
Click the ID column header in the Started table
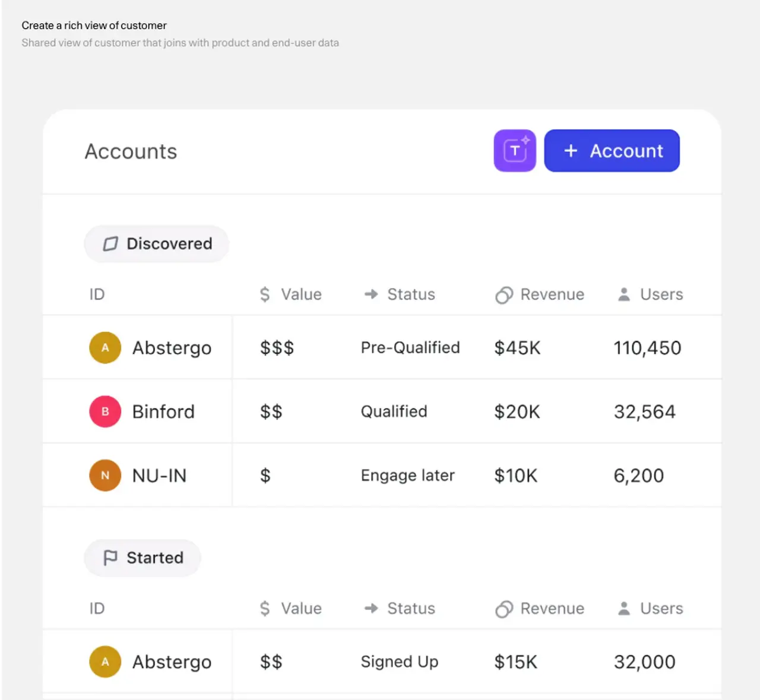tap(97, 609)
